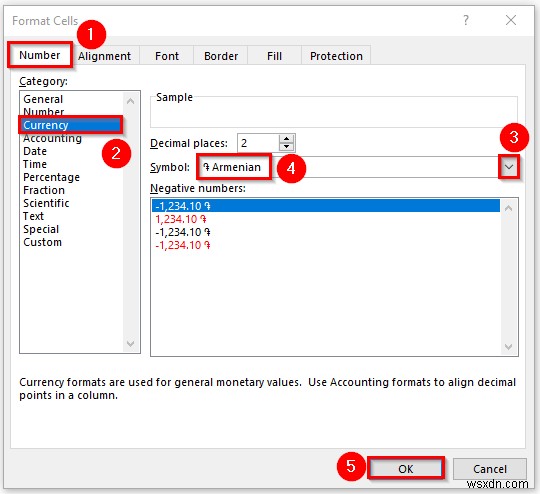Open the Symbol dropdown arrow
Screen dimensions: 540x494
click(509, 167)
